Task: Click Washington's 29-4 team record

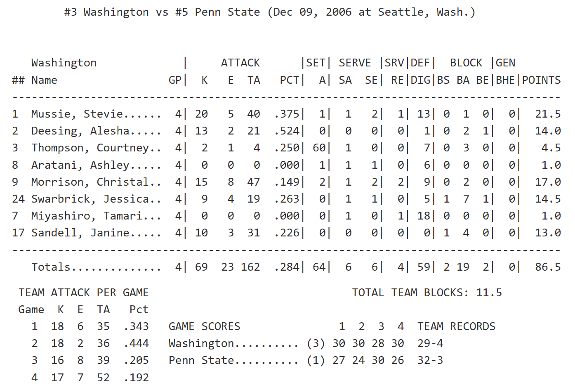Action: 430,343
